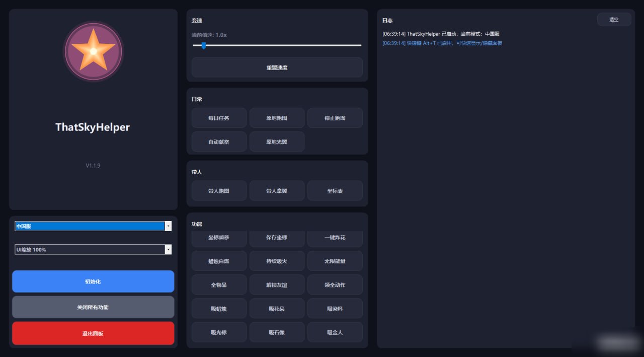This screenshot has height=357, width=644.
Task: Toggle the 蜡烛自燃 function
Action: coord(219,261)
